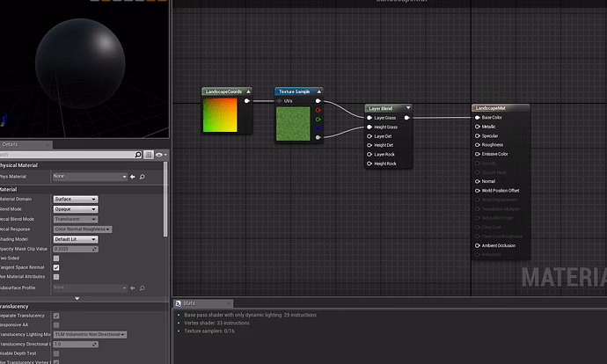Toggle Disable Depth Test checkbox
The width and height of the screenshot is (607, 364).
(x=56, y=353)
